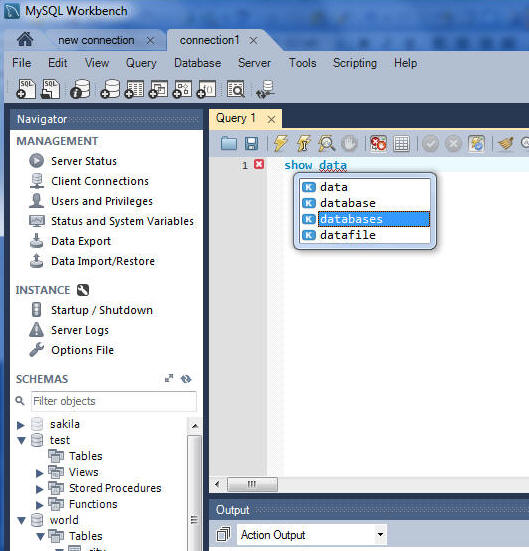Viewport: 529px width, 551px height.
Task: Reconnect to DBMS toolbar icon
Action: 265,89
